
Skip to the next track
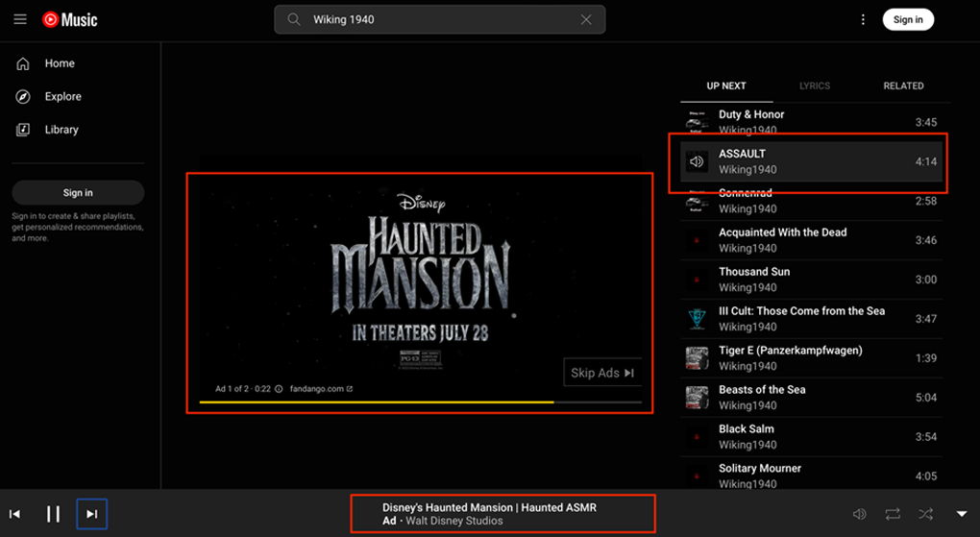tap(92, 514)
